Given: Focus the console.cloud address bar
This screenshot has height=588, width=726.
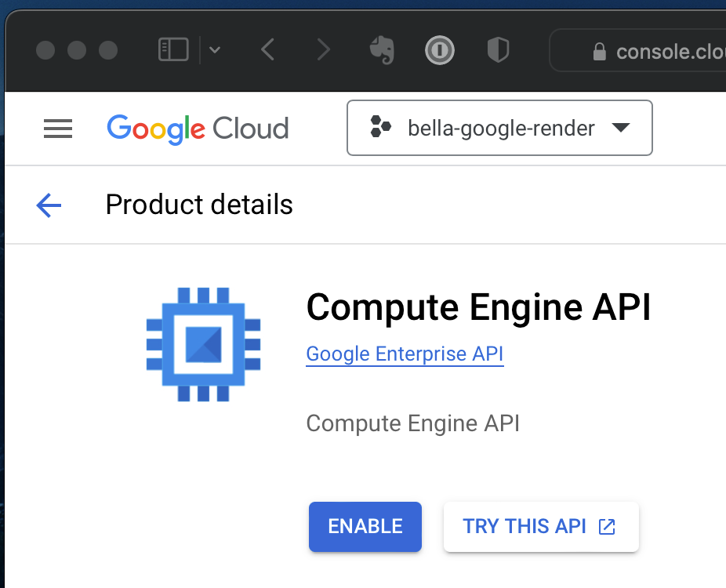Looking at the screenshot, I should pos(666,52).
